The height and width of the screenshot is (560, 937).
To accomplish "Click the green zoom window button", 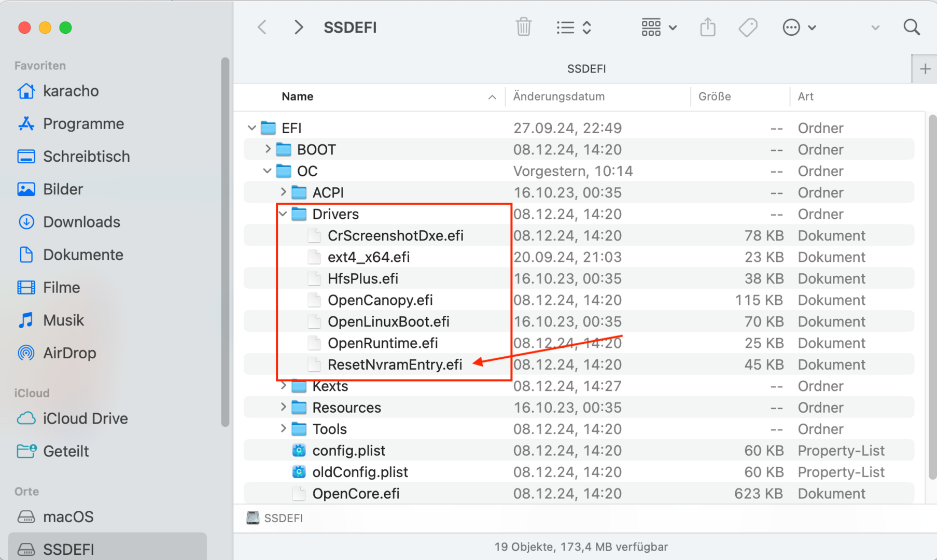I will (65, 27).
